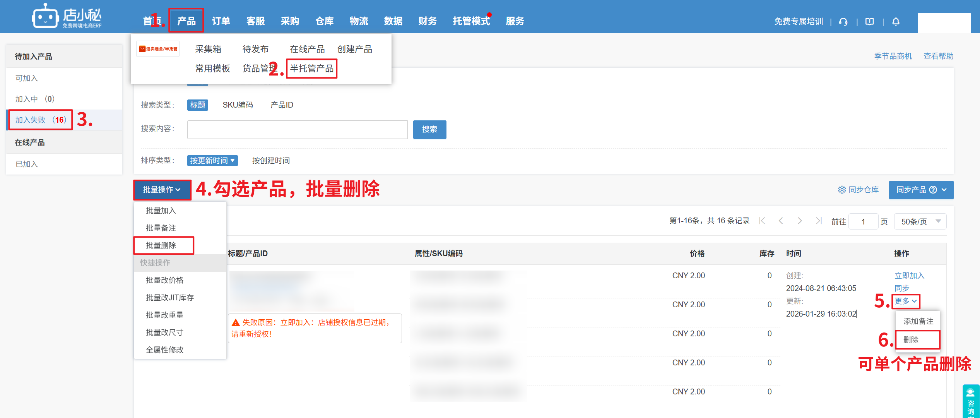Expand the 批量操作 dropdown
This screenshot has width=980, height=418.
162,190
